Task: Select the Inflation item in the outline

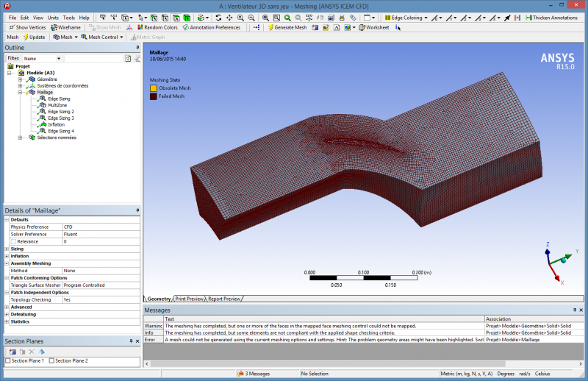Action: click(x=56, y=124)
